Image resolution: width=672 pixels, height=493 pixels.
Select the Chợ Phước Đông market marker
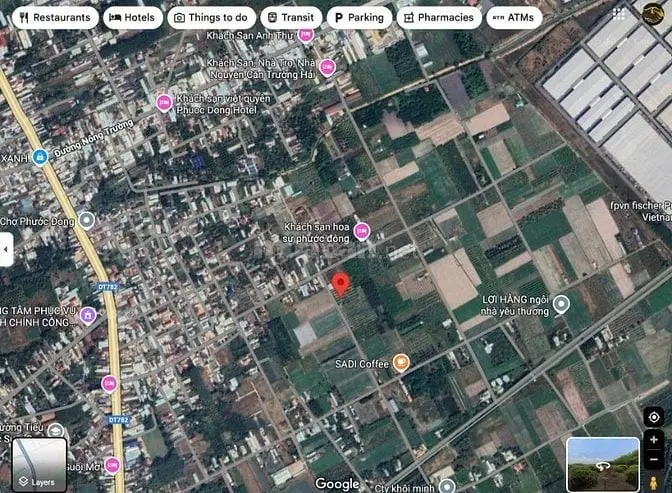pos(87,220)
